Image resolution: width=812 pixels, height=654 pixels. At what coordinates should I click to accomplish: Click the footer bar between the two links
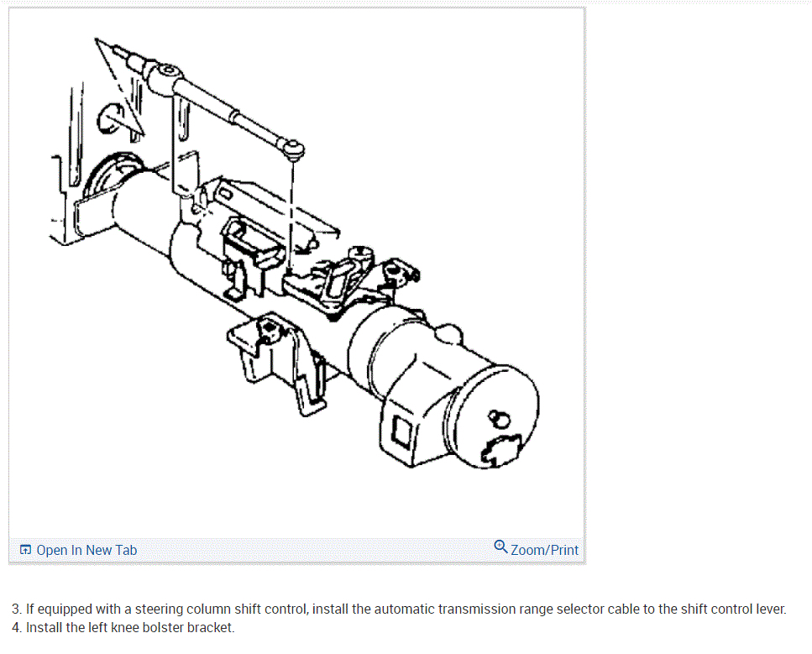(315, 550)
